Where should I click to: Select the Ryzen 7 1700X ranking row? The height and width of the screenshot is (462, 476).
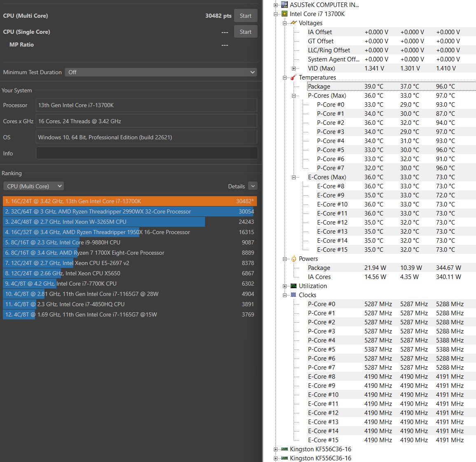pyautogui.click(x=130, y=253)
